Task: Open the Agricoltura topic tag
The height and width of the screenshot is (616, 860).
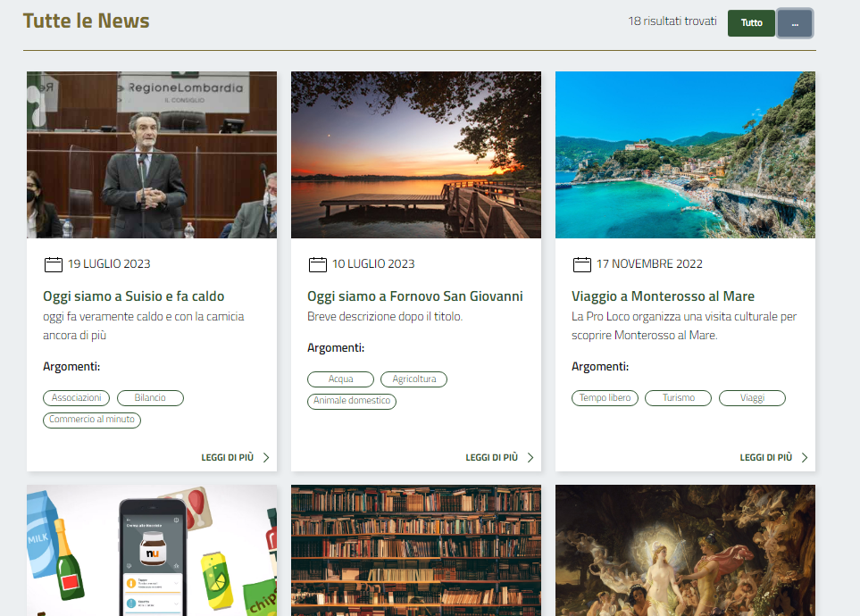Action: [x=413, y=379]
